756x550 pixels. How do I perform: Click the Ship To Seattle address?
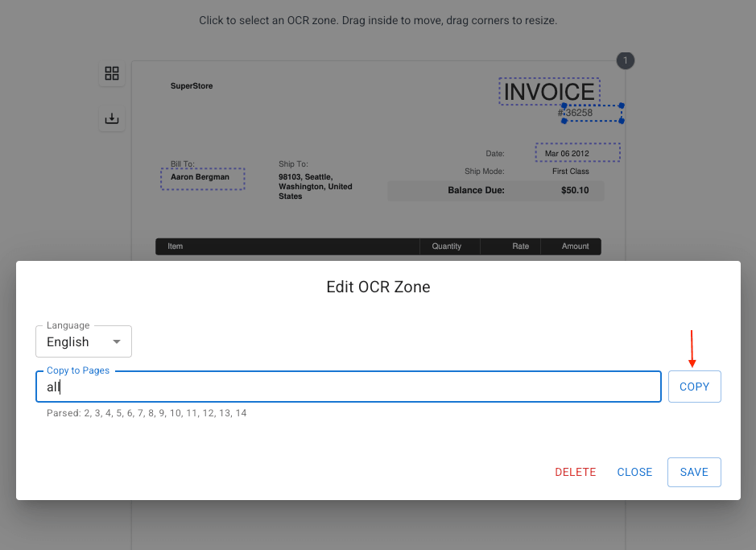coord(315,186)
